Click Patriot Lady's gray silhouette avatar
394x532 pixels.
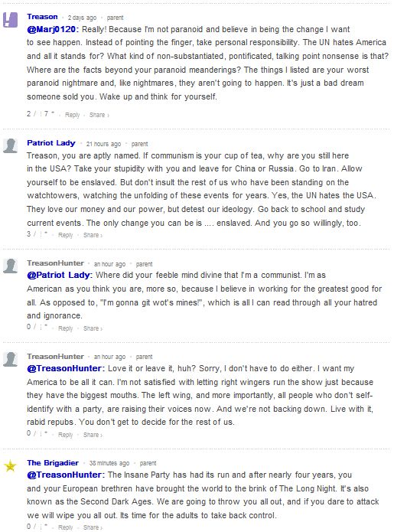10,146
